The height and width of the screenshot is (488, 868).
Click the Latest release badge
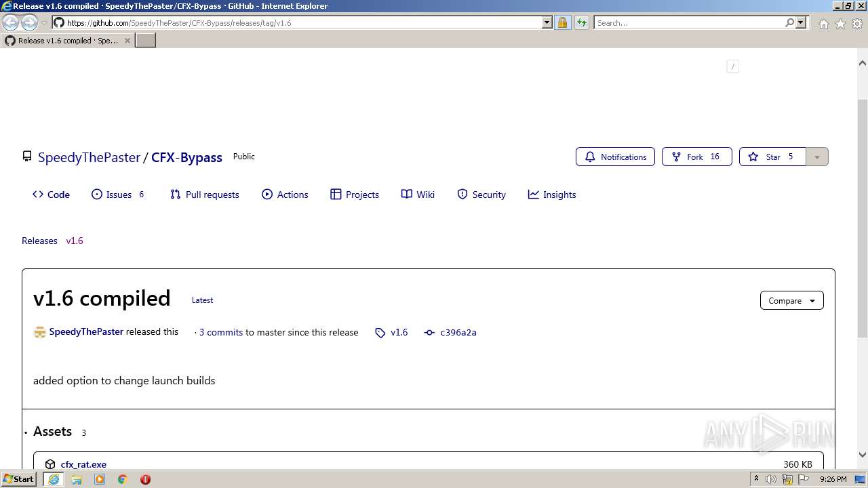202,300
